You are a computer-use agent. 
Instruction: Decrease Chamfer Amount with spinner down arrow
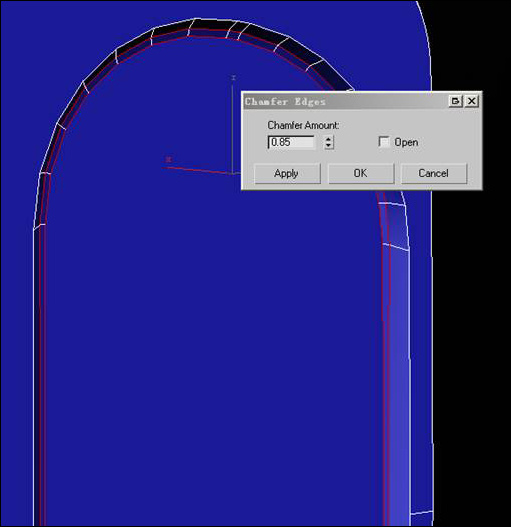[x=329, y=146]
